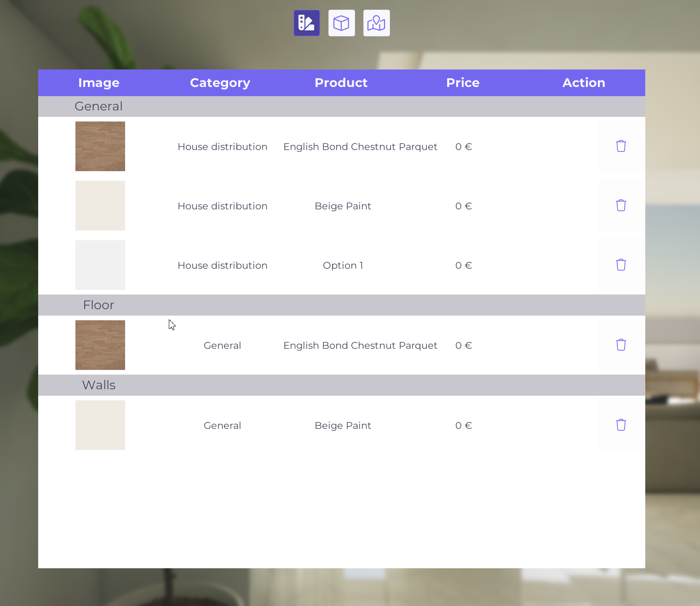Image resolution: width=700 pixels, height=606 pixels.
Task: Open the Floor section parquet thumbnail
Action: point(100,345)
